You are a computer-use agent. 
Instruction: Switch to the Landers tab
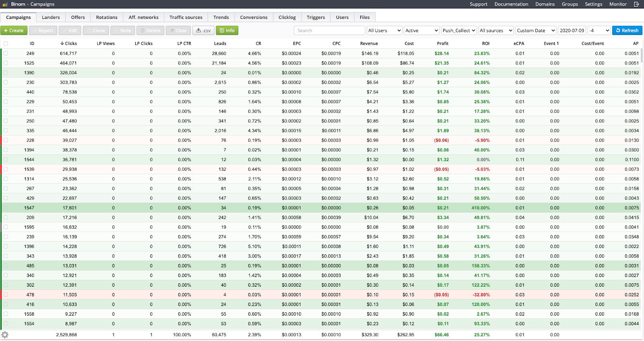[51, 17]
